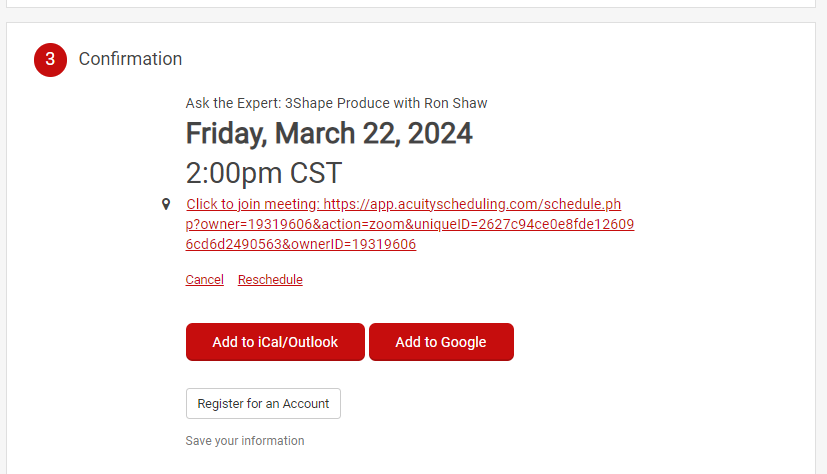
Task: Click the uniqueID line of meeting URL
Action: tap(410, 224)
